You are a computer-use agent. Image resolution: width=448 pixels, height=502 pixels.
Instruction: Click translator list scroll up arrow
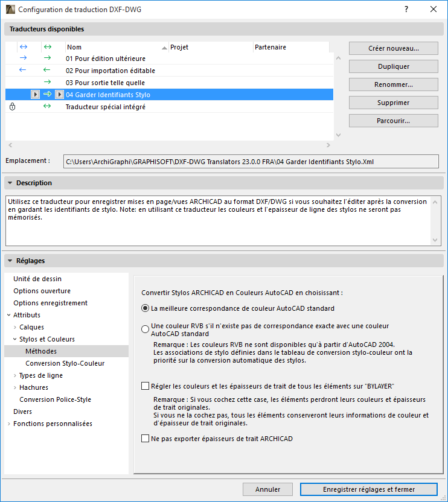pyautogui.click(x=338, y=59)
